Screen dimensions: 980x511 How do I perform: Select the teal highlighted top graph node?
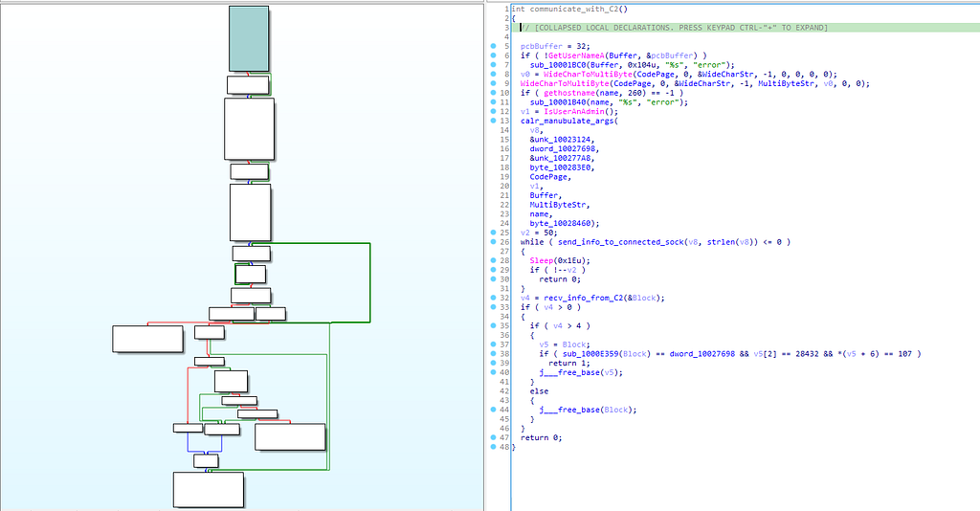click(249, 38)
